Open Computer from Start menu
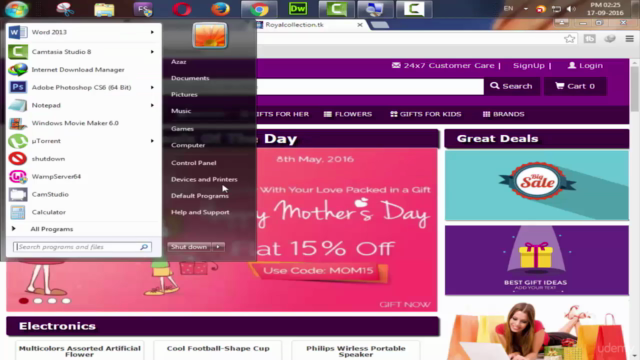This screenshot has width=640, height=360. click(x=188, y=145)
